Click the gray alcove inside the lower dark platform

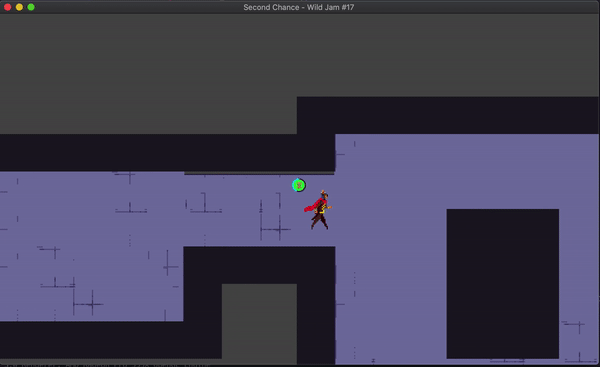click(x=259, y=323)
